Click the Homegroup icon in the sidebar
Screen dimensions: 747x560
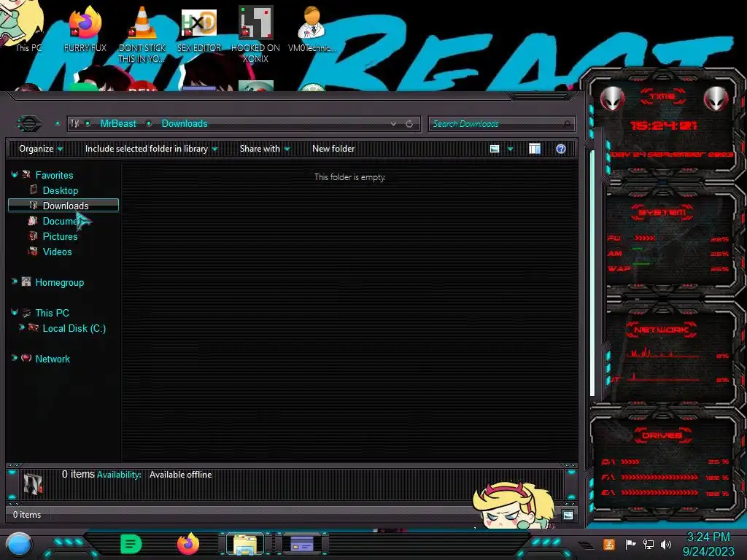click(x=26, y=281)
